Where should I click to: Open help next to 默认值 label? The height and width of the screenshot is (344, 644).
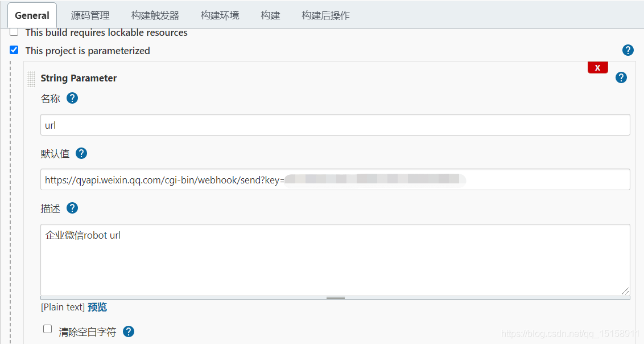(x=81, y=153)
